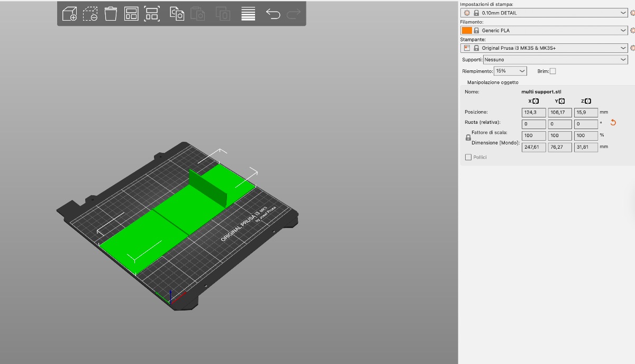Click the gear icon beside 0.10mm DETAIL
Viewport: 635px width, 364px height.
coord(466,13)
